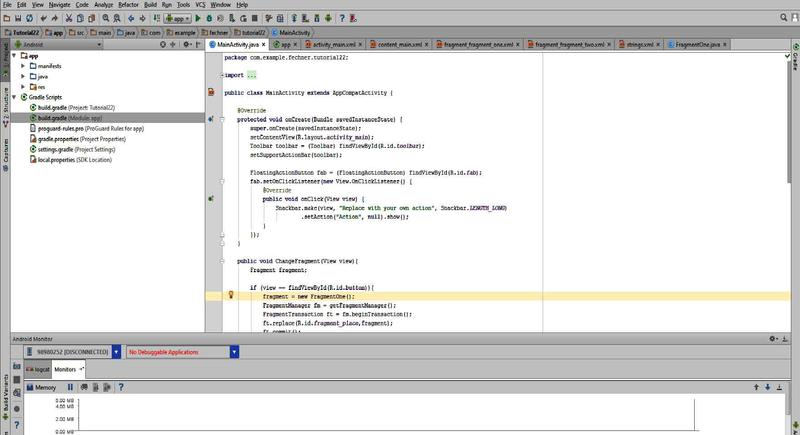Click the Search Everywhere magnifier icon
The width and height of the screenshot is (800, 435).
click(784, 18)
